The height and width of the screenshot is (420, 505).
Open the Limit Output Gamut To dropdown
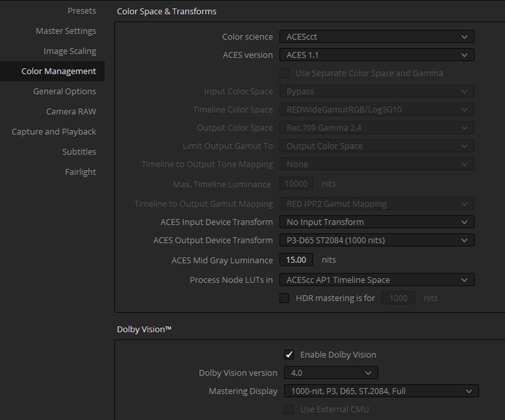[377, 146]
